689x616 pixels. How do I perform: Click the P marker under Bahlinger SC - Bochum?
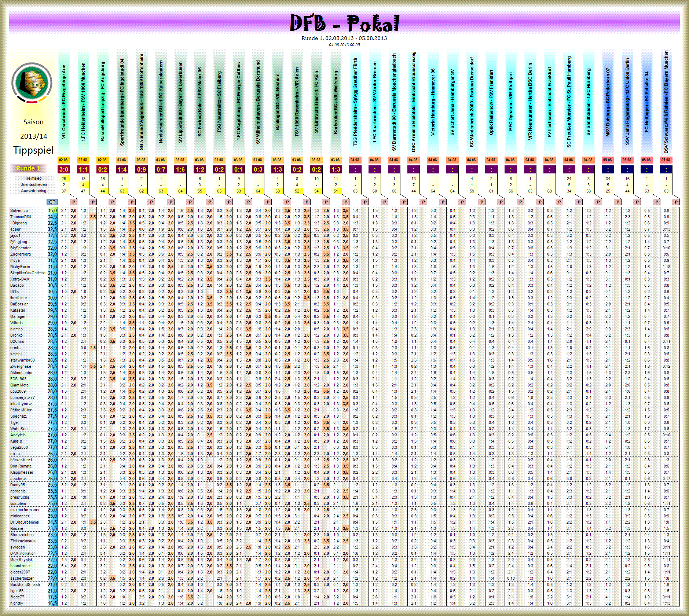click(287, 202)
